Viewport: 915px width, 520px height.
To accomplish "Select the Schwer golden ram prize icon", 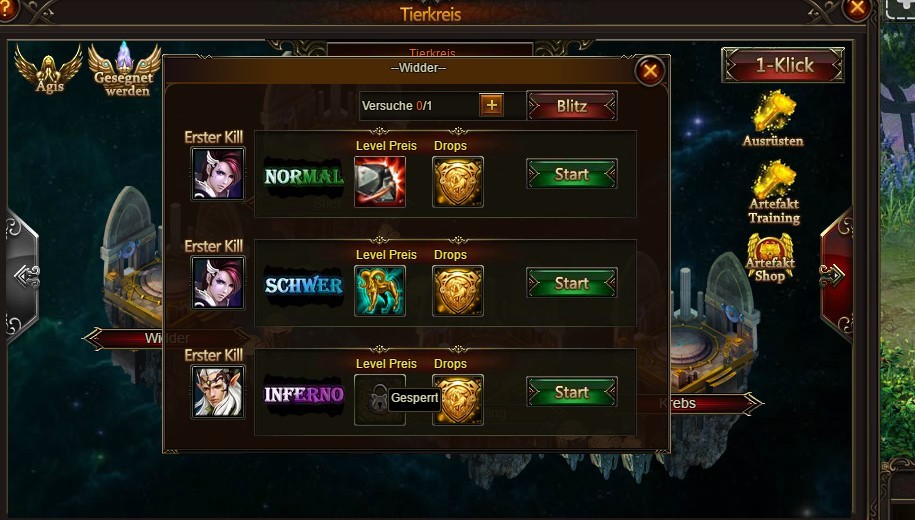I will point(380,291).
